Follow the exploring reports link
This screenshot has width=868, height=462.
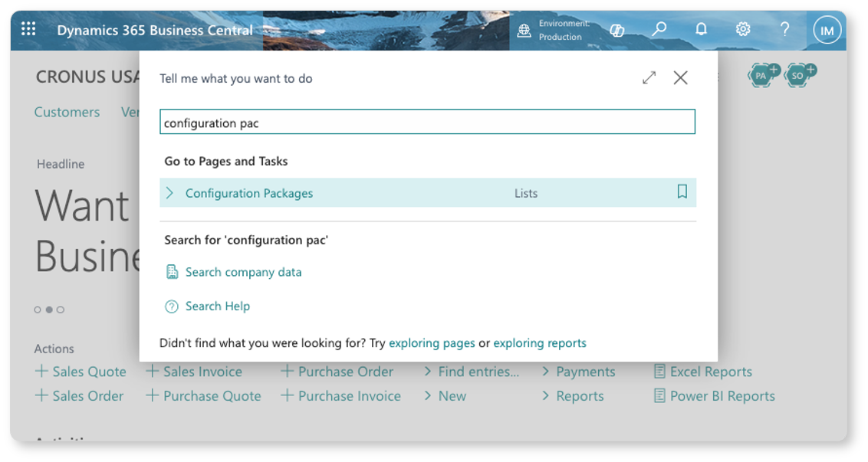pos(540,343)
